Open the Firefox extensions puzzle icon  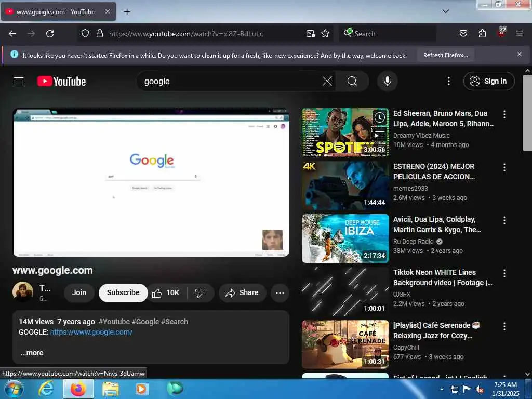pos(482,34)
